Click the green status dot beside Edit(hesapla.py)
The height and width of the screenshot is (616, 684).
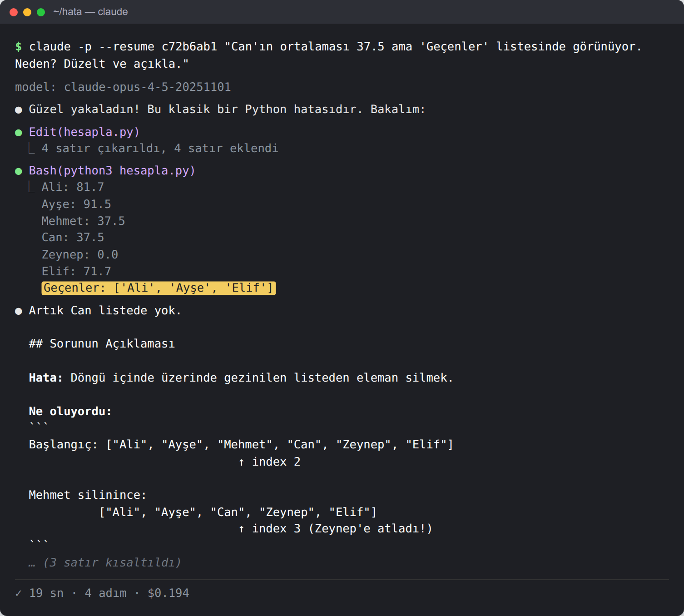19,133
